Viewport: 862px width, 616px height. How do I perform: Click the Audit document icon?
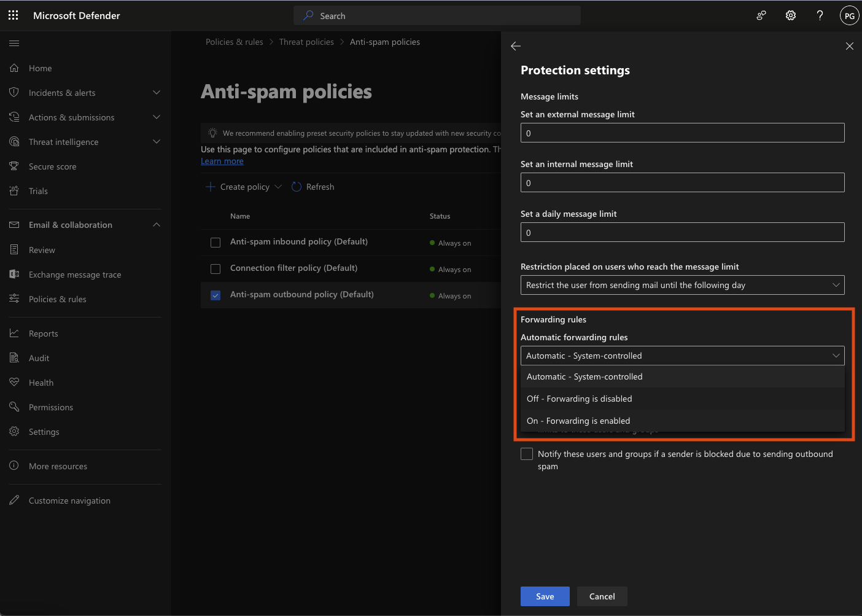14,358
